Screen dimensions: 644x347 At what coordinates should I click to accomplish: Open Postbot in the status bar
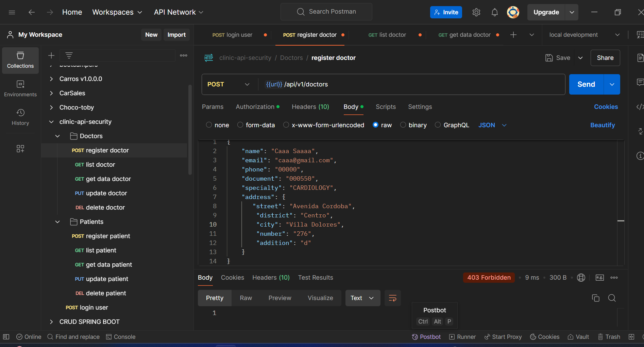426,337
